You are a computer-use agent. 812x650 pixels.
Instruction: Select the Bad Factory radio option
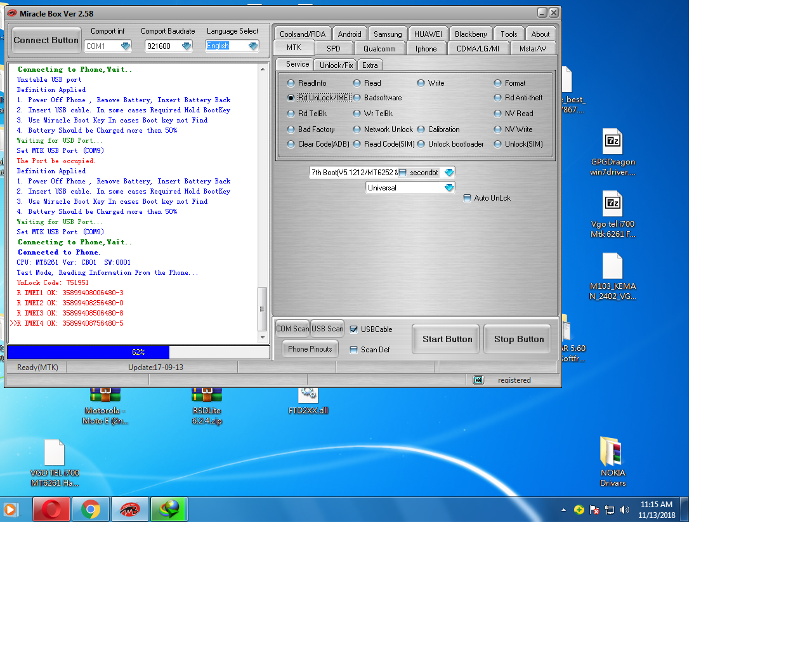pyautogui.click(x=291, y=129)
